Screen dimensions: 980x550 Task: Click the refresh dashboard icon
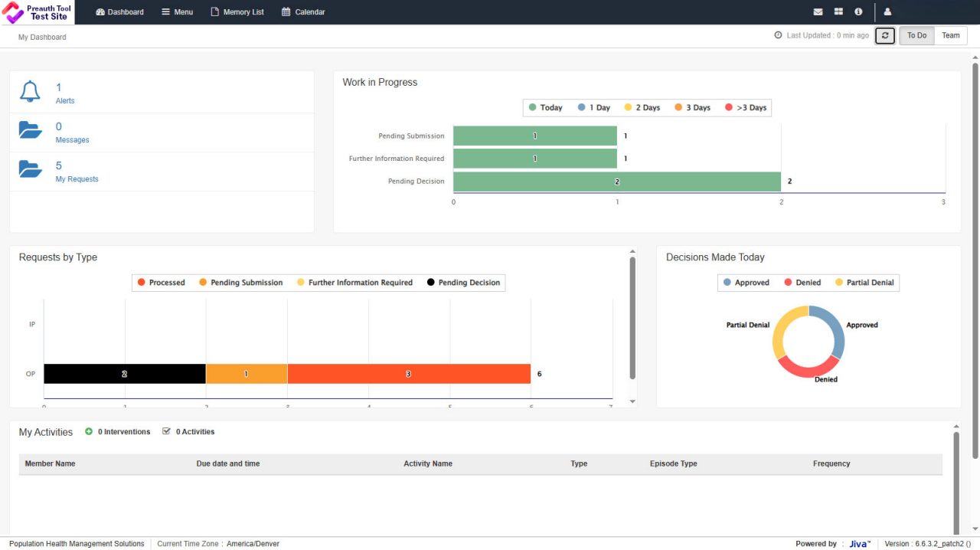pos(884,35)
